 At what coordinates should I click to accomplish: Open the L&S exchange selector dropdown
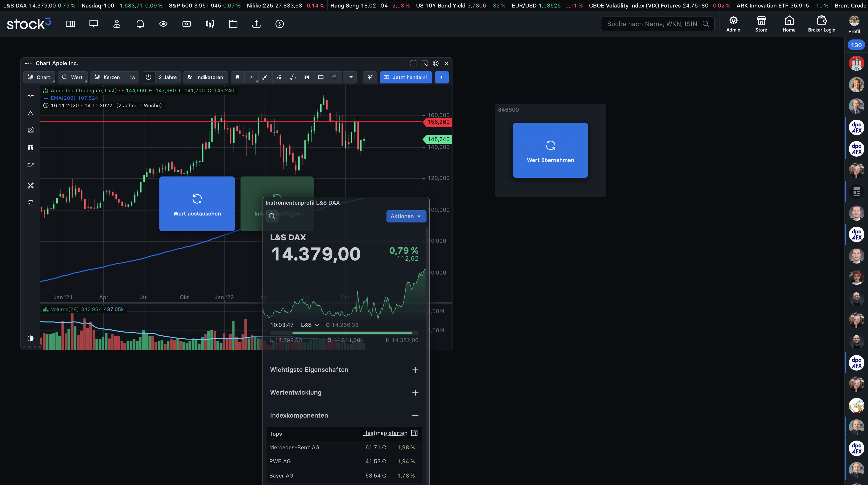tap(310, 325)
